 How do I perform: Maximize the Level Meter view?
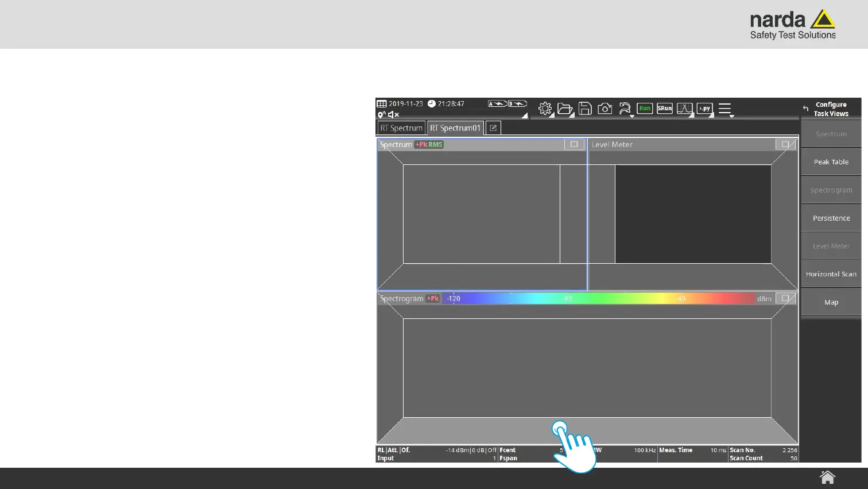[785, 144]
